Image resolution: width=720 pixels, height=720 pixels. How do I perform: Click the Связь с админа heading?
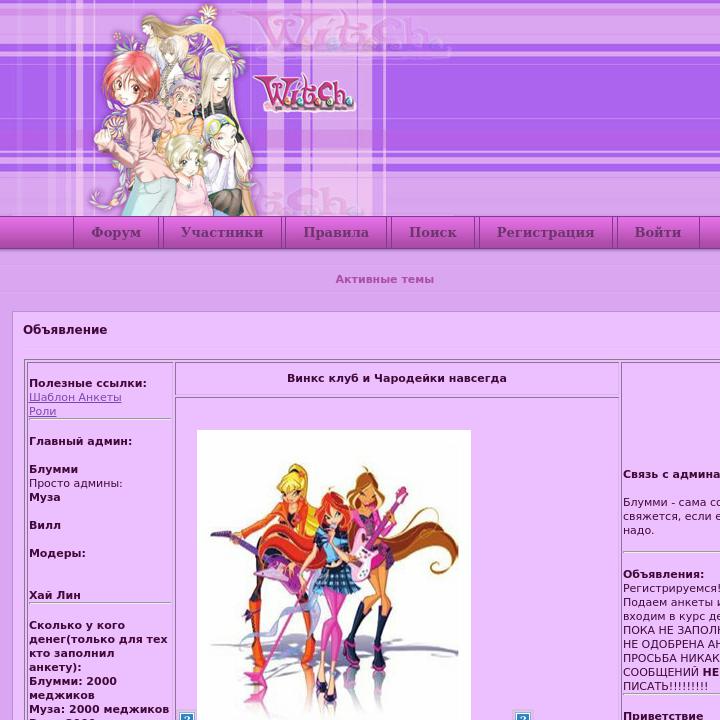click(671, 474)
